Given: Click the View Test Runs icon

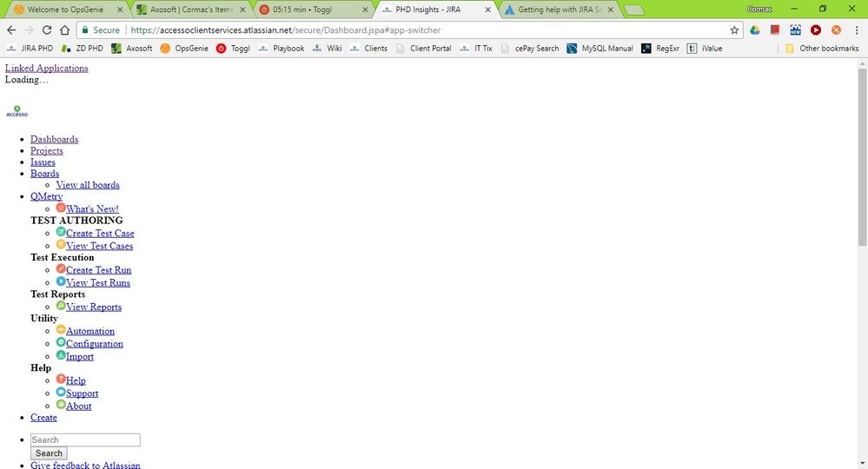Looking at the screenshot, I should [x=61, y=281].
